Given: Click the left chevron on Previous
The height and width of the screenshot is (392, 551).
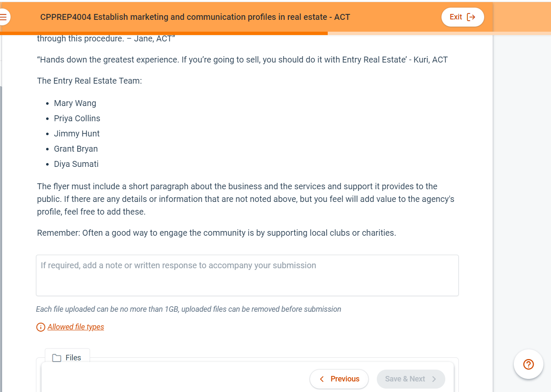Looking at the screenshot, I should pyautogui.click(x=322, y=379).
